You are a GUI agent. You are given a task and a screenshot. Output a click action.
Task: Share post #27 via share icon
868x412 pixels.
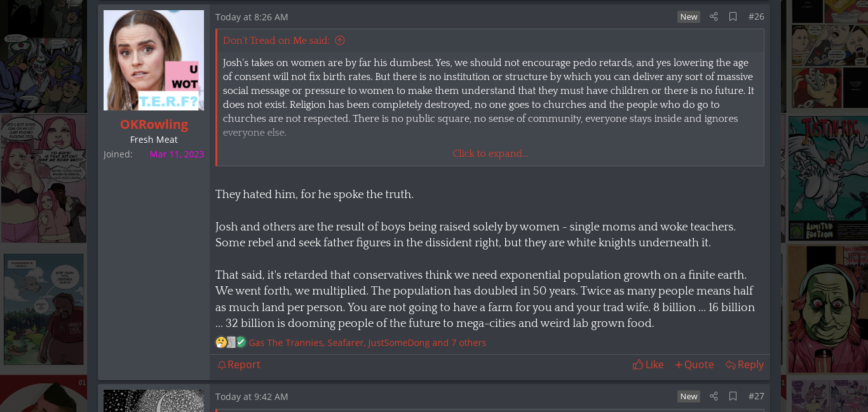[x=714, y=396]
